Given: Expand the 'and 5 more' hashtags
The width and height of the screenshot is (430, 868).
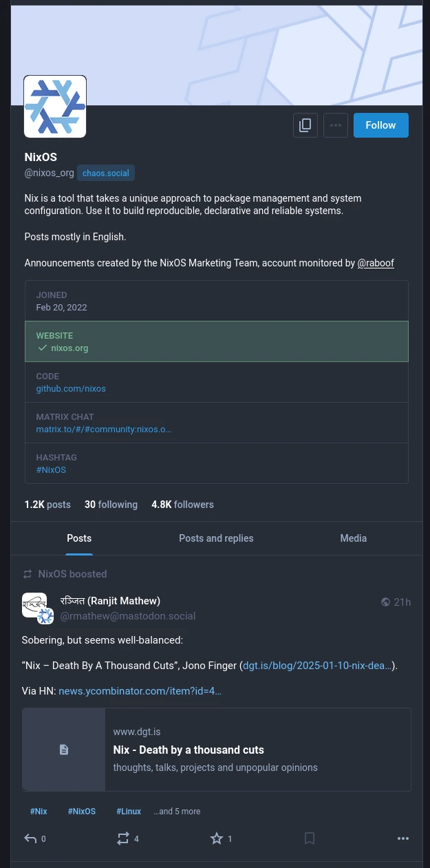Looking at the screenshot, I should [x=177, y=812].
